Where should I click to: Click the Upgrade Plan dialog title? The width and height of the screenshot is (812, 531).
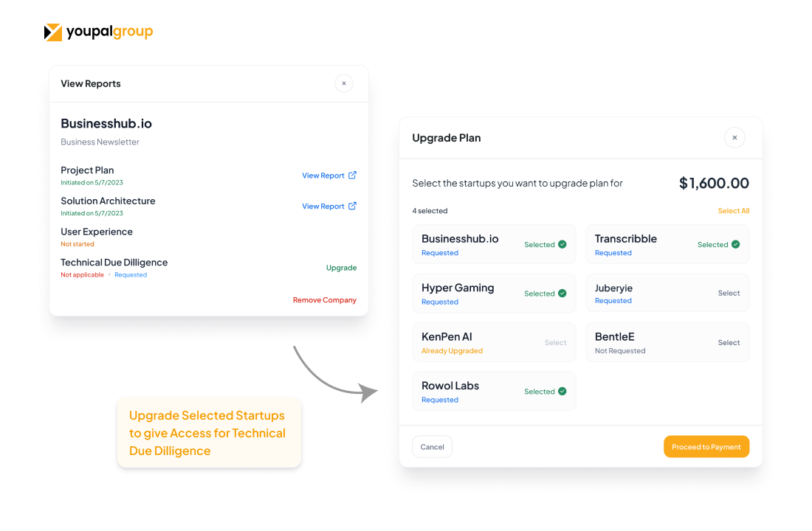click(x=447, y=138)
